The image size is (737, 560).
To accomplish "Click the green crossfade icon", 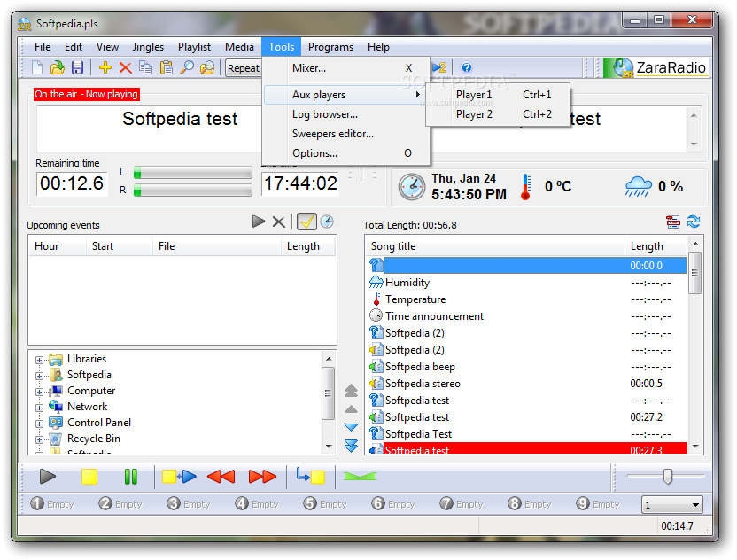I will pos(360,477).
